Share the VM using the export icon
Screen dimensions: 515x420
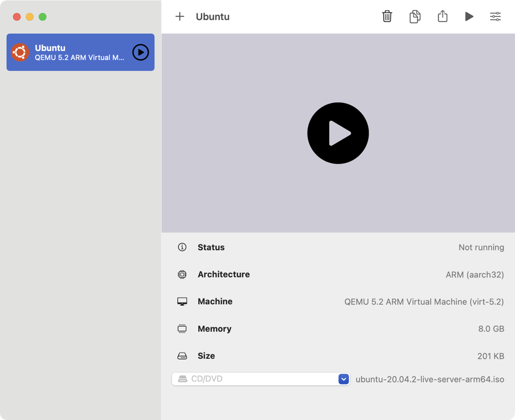[x=442, y=16]
